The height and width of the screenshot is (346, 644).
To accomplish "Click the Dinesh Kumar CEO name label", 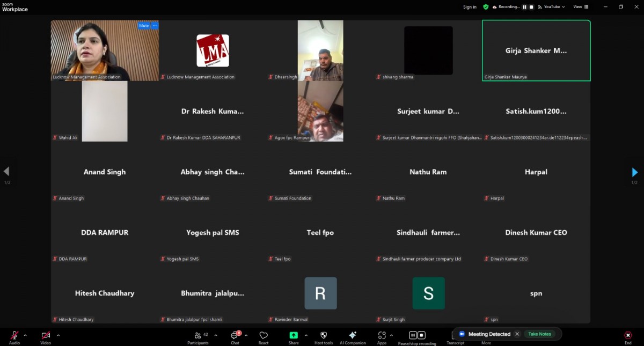I will point(509,259).
